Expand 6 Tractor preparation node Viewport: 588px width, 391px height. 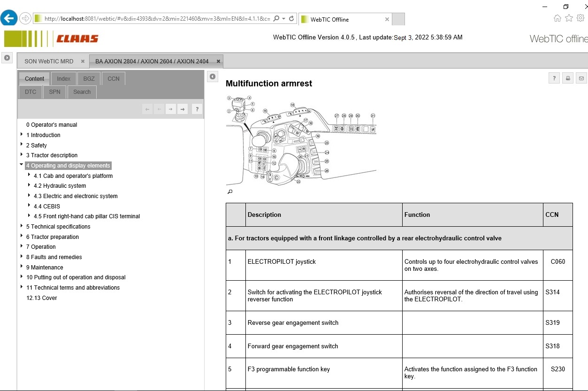coord(22,237)
